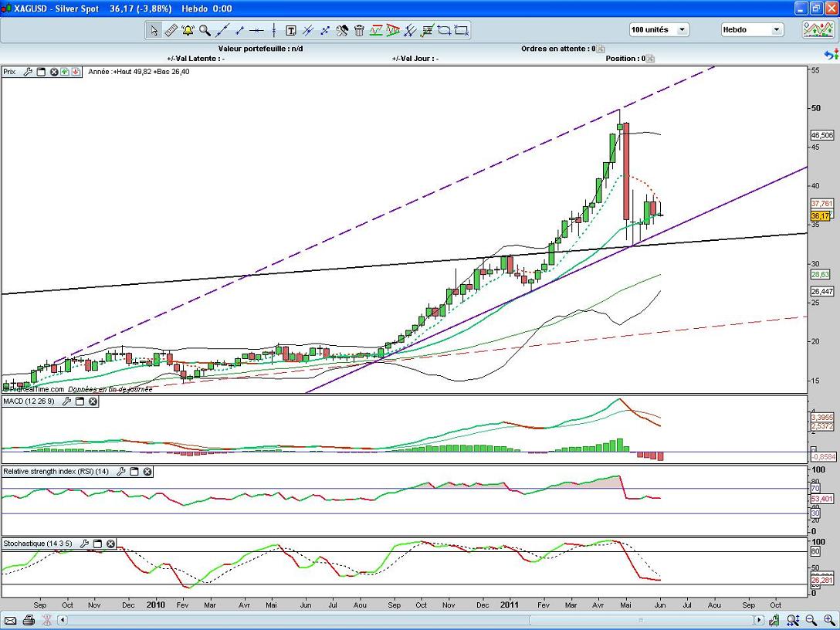Toggle window mode of the RSI panel

(134, 471)
